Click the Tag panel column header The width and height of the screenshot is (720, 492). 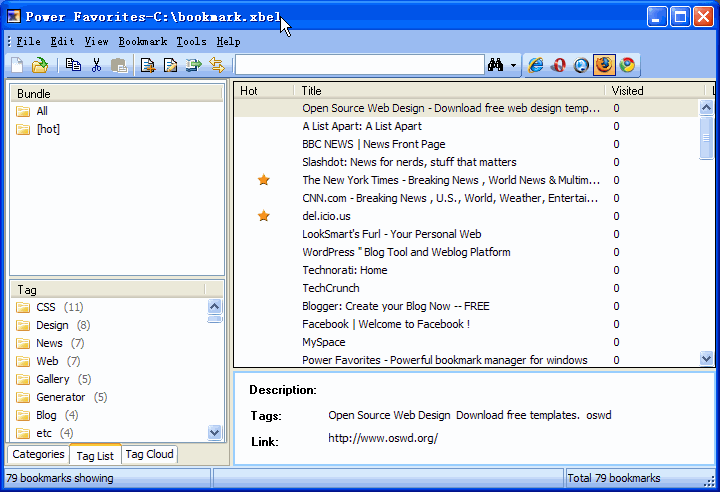(x=108, y=290)
